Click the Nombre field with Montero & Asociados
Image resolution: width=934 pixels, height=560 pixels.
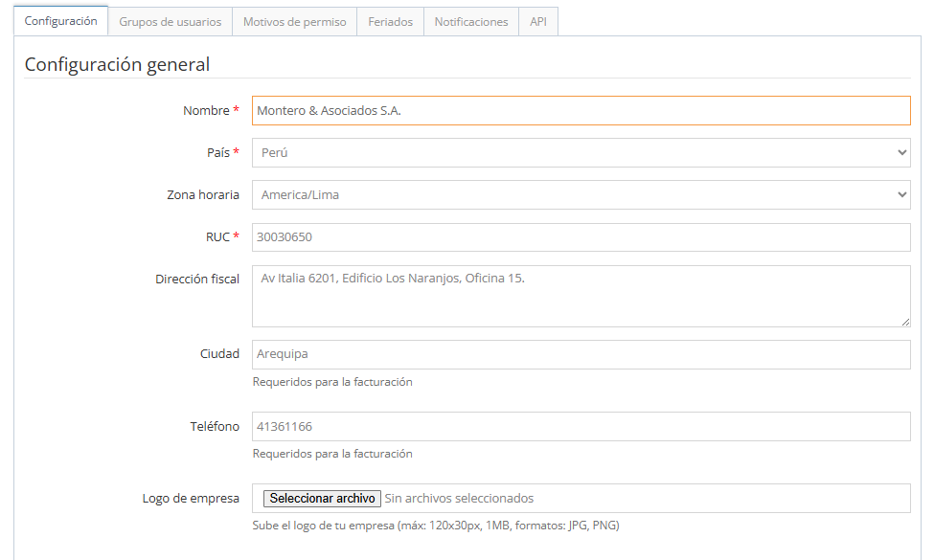click(581, 111)
